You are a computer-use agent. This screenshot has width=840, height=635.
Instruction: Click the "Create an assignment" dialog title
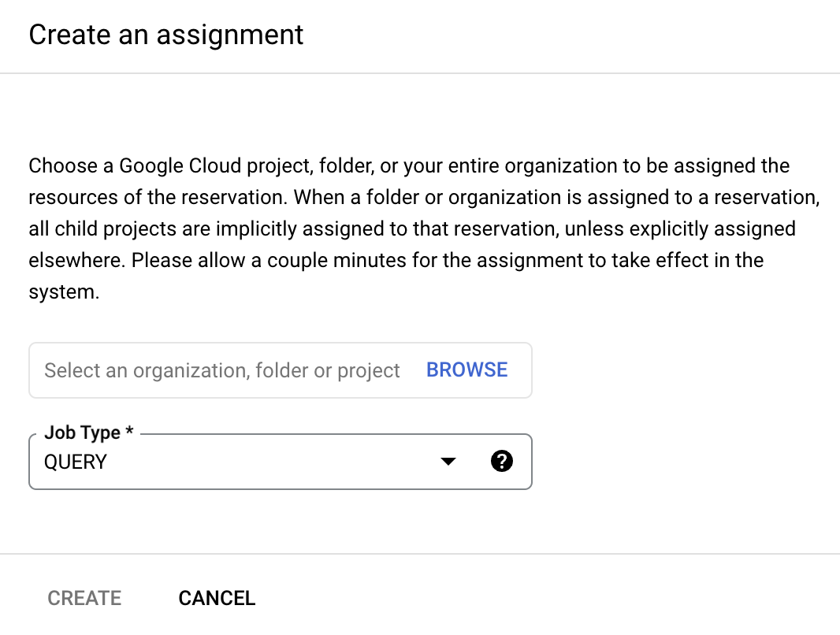[x=166, y=35]
